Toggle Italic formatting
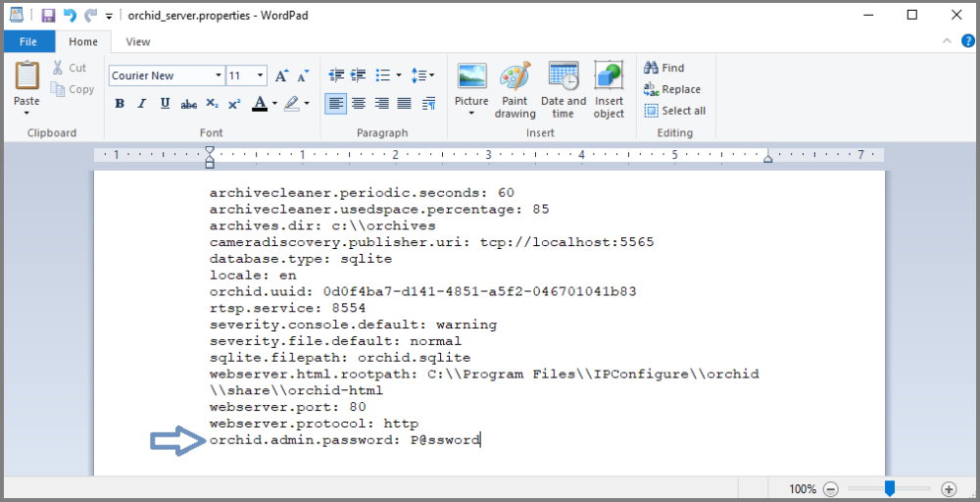Image resolution: width=980 pixels, height=502 pixels. (x=142, y=104)
